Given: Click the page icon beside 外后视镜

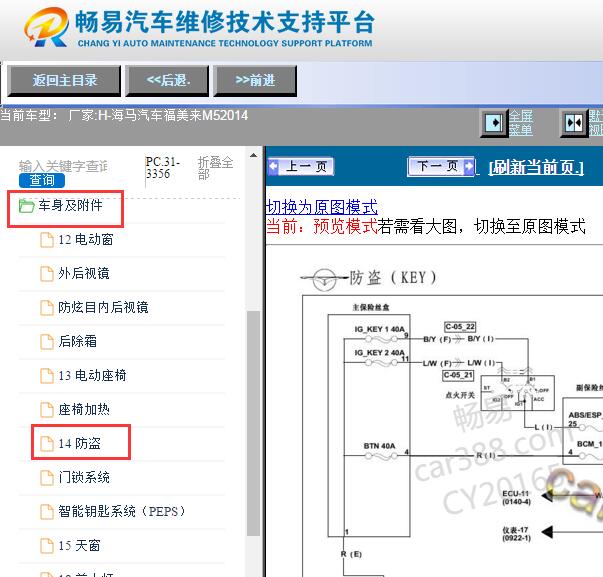Looking at the screenshot, I should click(47, 274).
